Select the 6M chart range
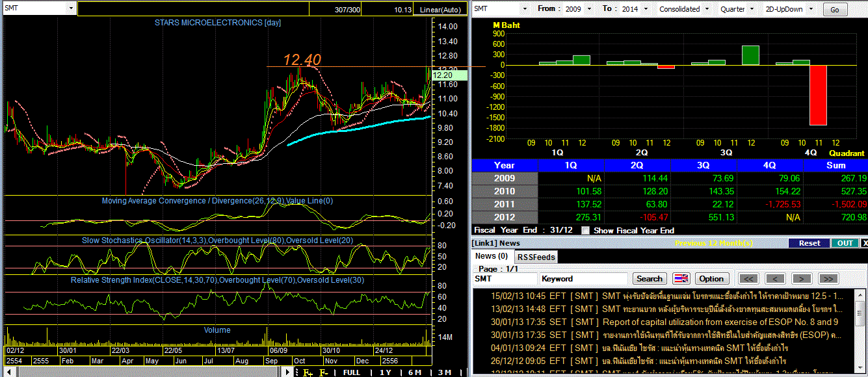Image resolution: width=868 pixels, height=377 pixels. point(415,372)
